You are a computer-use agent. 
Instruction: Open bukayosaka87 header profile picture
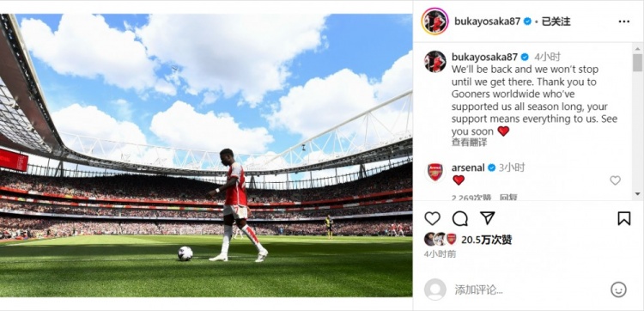pyautogui.click(x=435, y=21)
